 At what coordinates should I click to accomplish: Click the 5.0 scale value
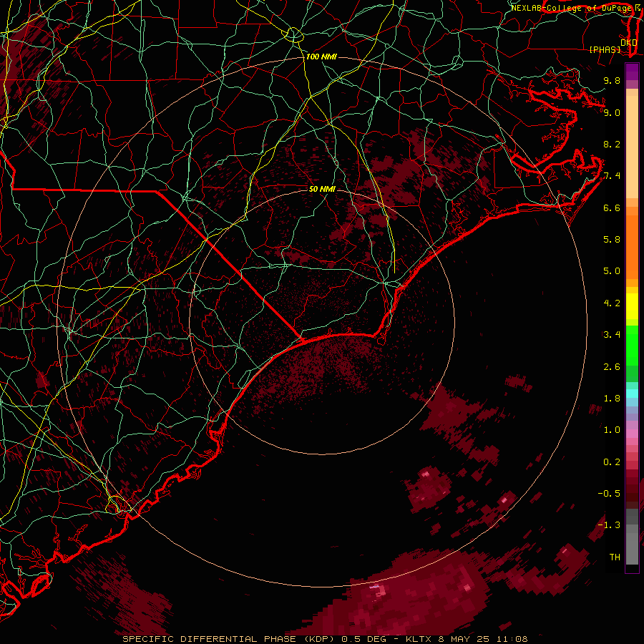tap(612, 271)
